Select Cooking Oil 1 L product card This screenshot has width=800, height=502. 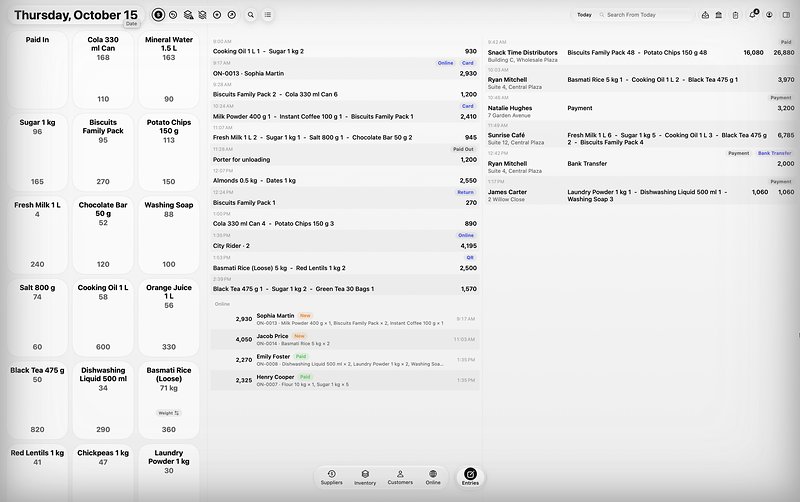coord(103,317)
